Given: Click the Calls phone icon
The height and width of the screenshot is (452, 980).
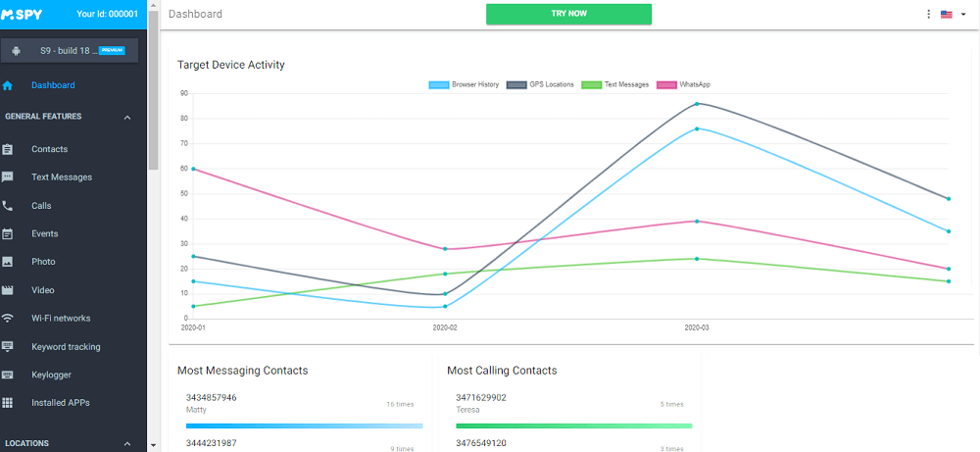Looking at the screenshot, I should pos(8,206).
